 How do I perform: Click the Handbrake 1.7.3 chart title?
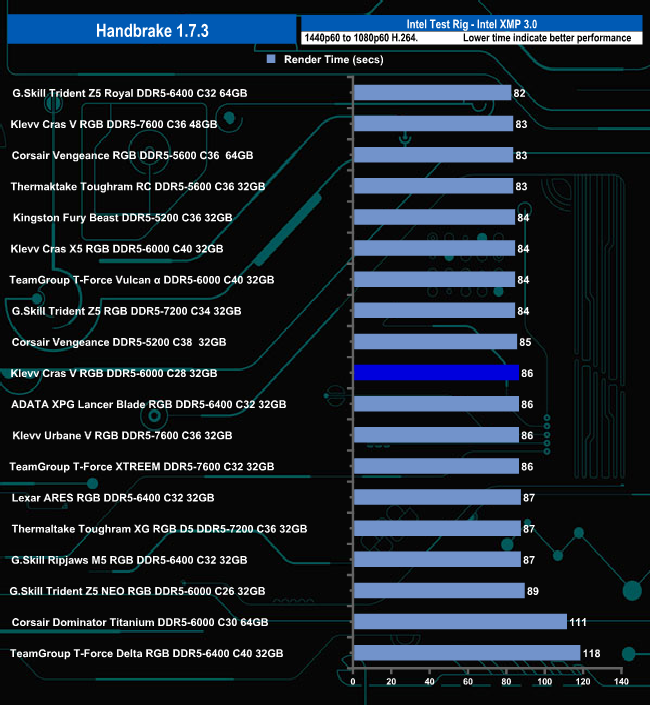tap(152, 31)
